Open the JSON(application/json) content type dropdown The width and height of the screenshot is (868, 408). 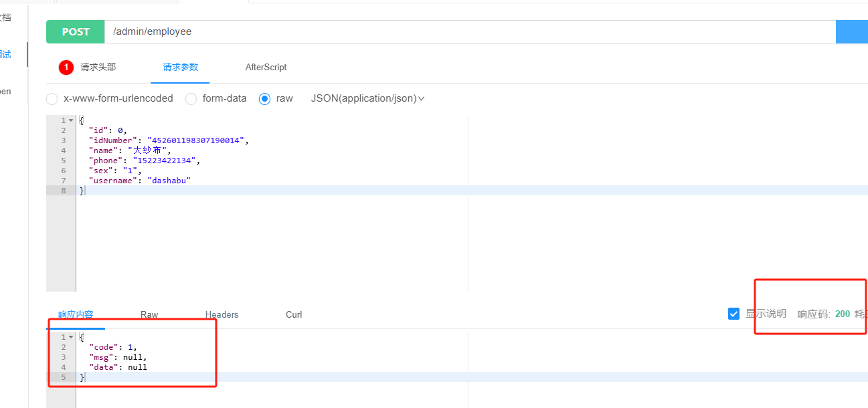367,98
